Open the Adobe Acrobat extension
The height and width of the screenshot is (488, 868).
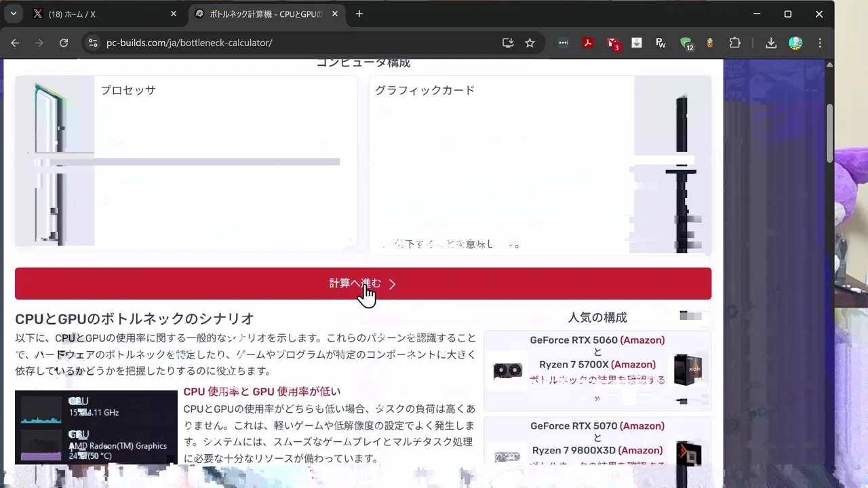click(588, 43)
